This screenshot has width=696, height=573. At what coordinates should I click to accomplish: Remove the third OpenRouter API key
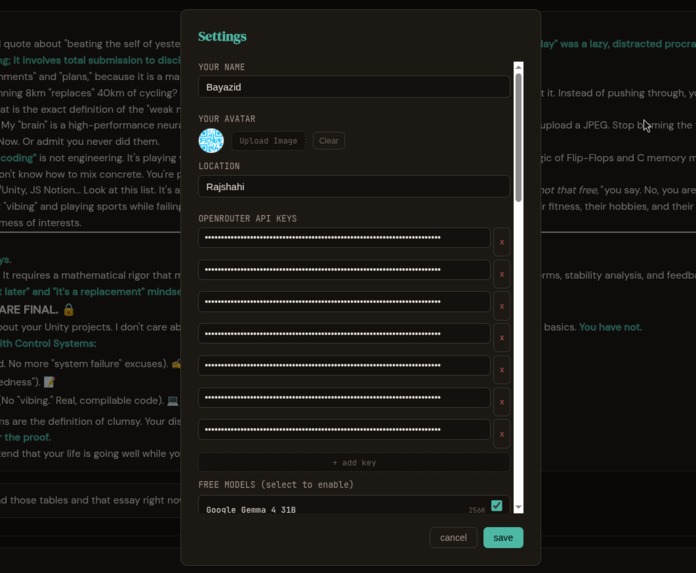pos(502,306)
